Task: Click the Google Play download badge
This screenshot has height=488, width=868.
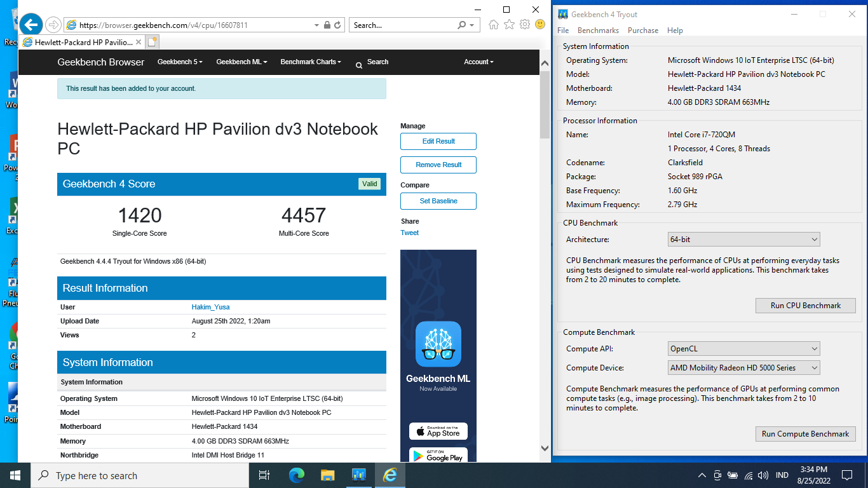Action: click(438, 455)
